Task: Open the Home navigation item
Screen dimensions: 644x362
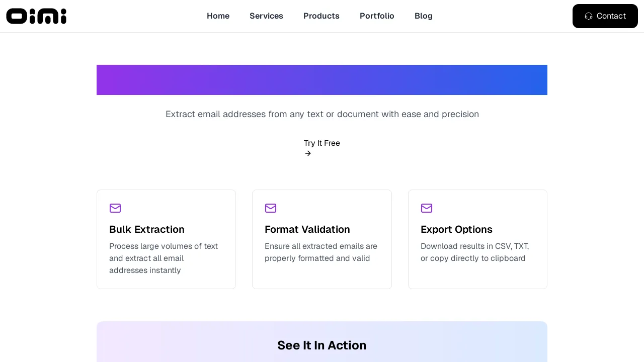Action: point(218,16)
